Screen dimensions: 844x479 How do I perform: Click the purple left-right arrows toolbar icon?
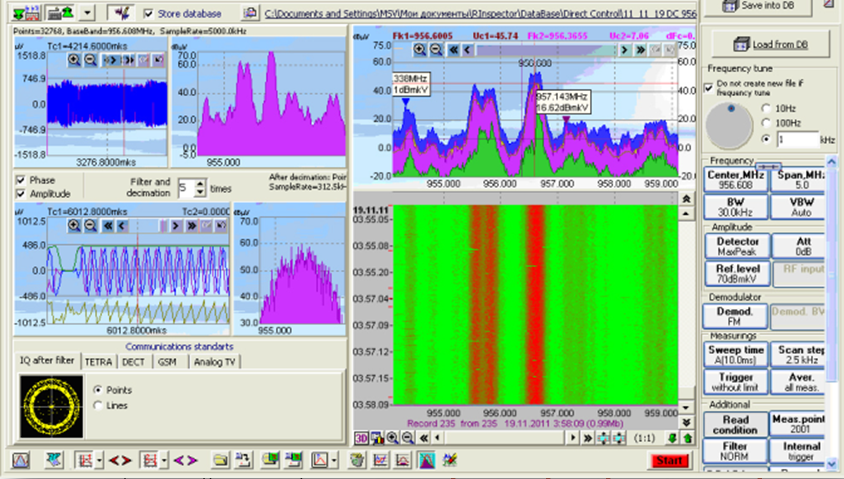pyautogui.click(x=186, y=460)
